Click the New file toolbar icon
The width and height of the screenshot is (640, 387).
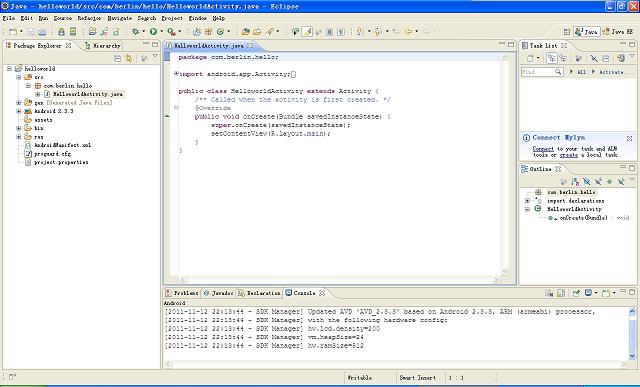point(13,31)
